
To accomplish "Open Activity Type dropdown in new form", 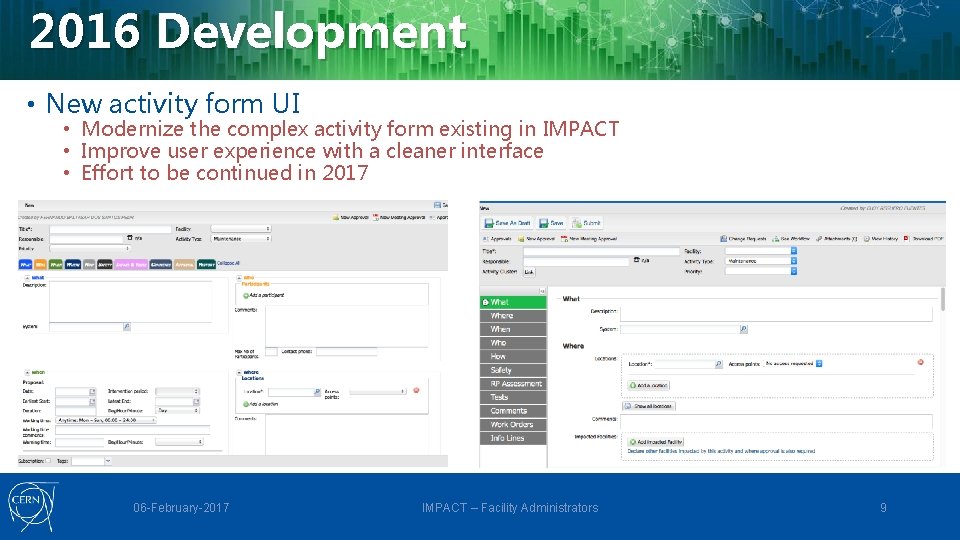I will click(761, 261).
